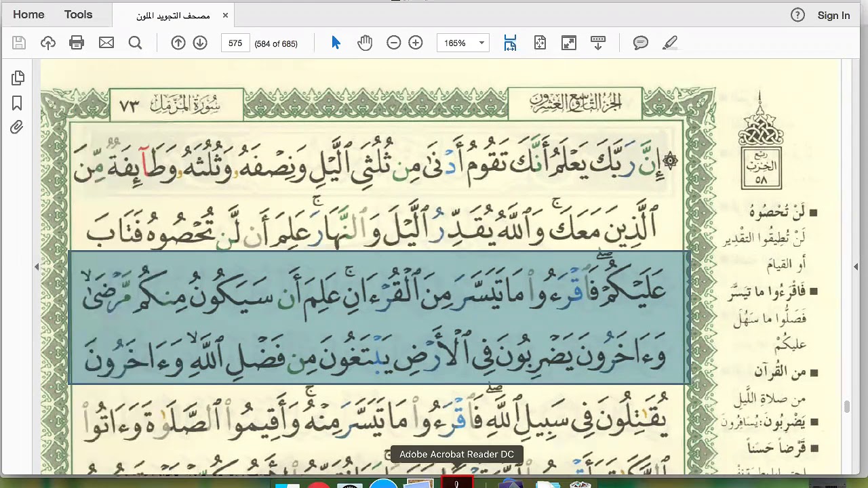Open the Attachments paperclip panel
Screen dimensions: 868x488
[18, 127]
